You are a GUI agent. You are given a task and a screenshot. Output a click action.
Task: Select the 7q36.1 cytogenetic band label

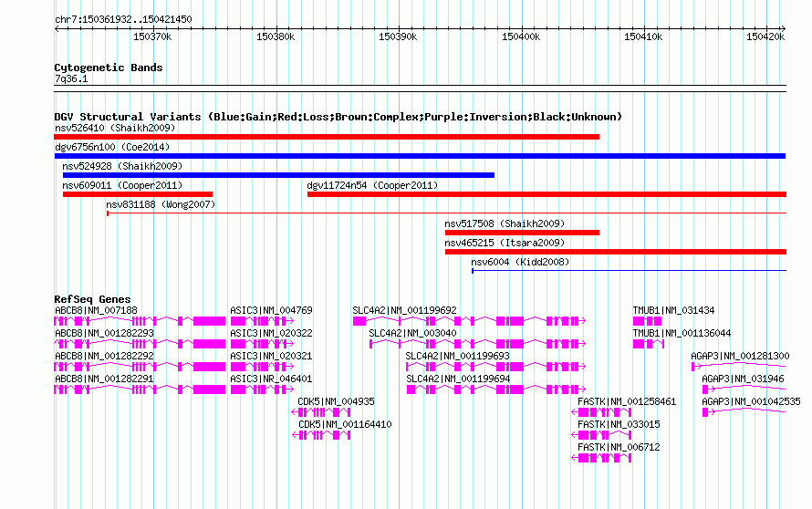click(71, 79)
